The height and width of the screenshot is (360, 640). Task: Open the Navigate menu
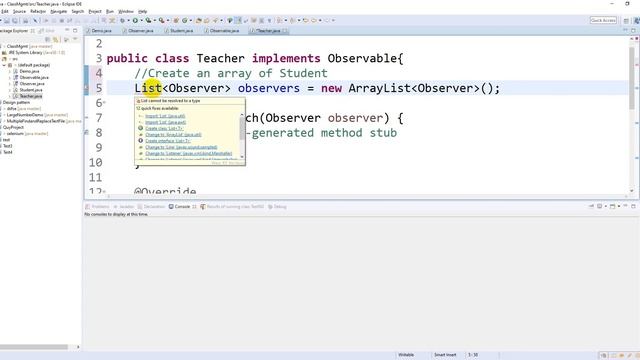(58, 11)
